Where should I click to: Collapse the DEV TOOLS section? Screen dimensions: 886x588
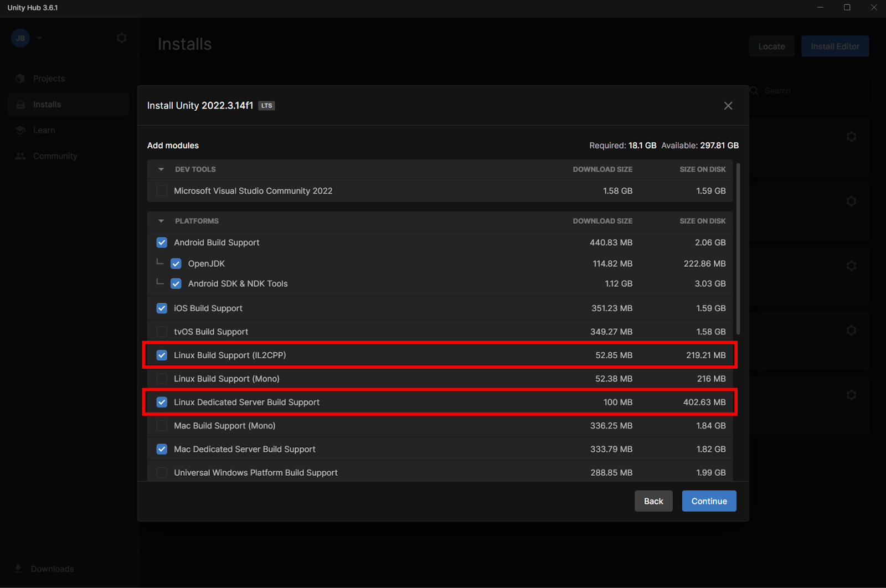coord(161,169)
